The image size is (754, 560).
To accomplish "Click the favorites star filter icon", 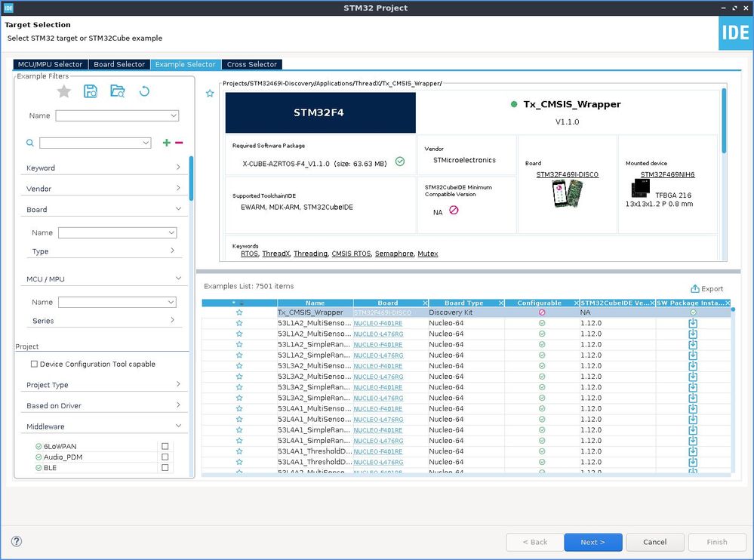I will [x=64, y=91].
